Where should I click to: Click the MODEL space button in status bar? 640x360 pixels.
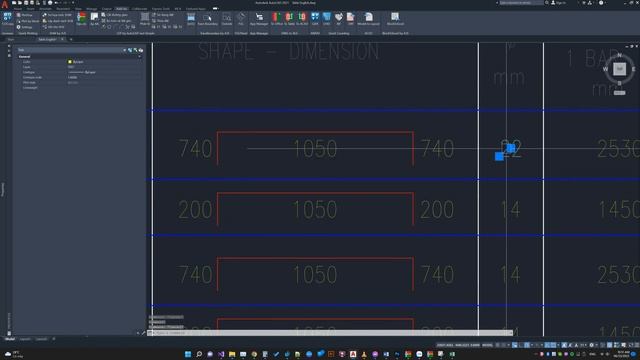coord(487,345)
